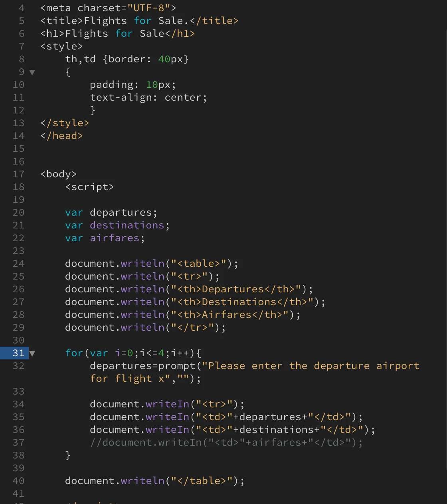Click line number 4 in the gutter
Image resolution: width=447 pixels, height=504 pixels.
[x=22, y=8]
